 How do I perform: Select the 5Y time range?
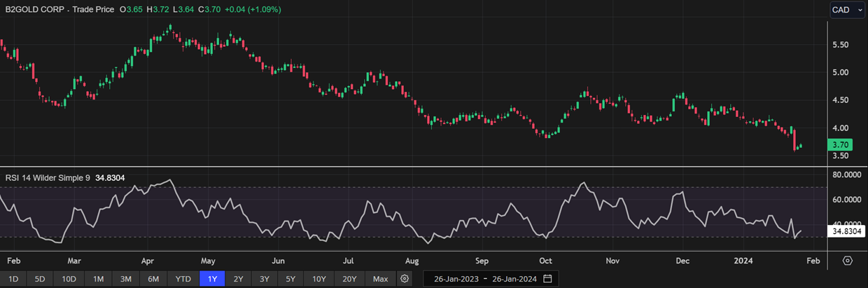291,279
